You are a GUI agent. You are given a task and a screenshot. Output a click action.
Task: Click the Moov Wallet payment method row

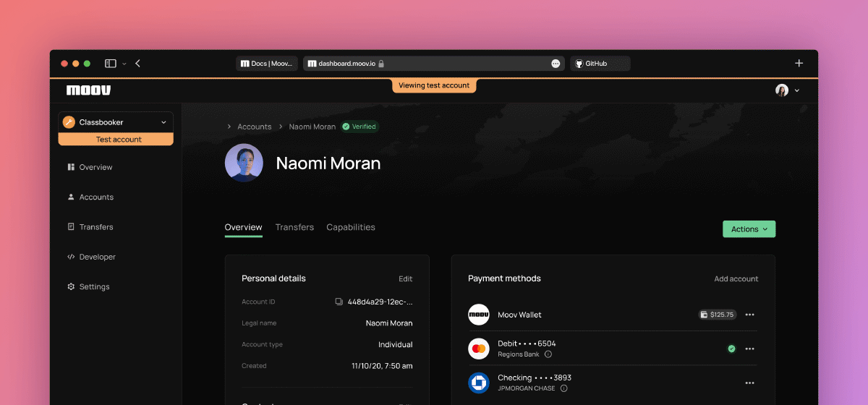tap(613, 315)
